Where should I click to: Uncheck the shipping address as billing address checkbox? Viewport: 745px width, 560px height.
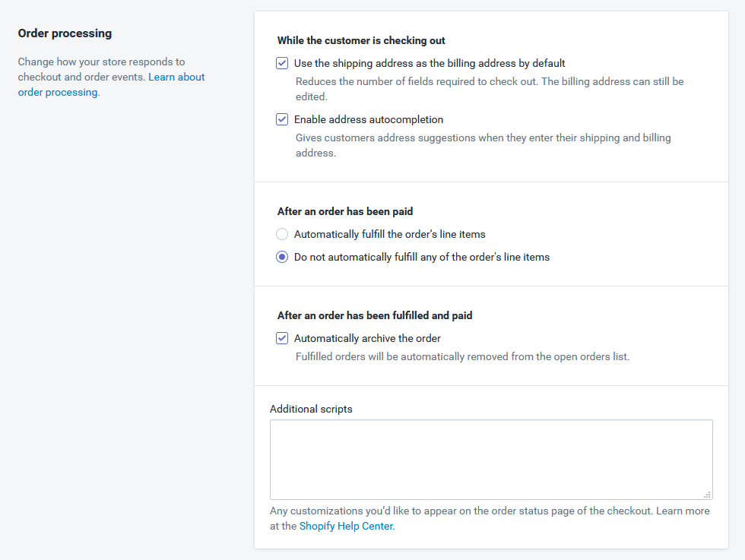282,63
